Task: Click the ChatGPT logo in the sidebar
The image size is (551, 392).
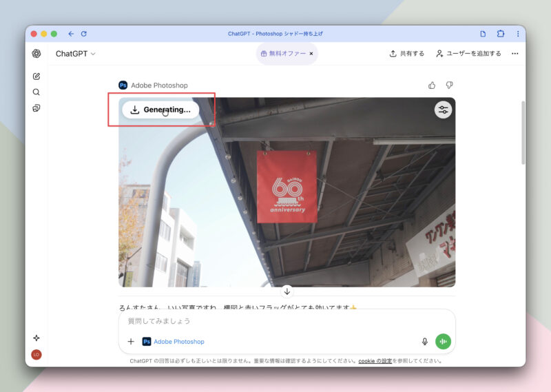Action: (37, 54)
